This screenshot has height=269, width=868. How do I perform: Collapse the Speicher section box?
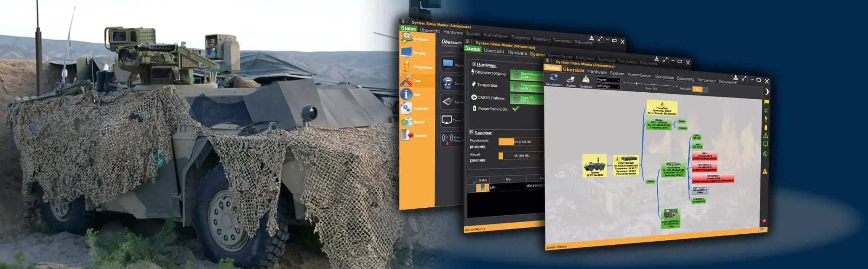click(x=472, y=133)
